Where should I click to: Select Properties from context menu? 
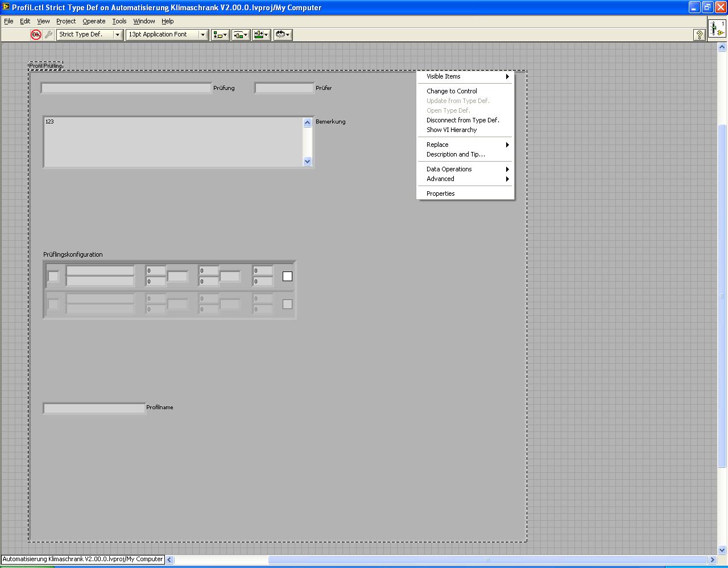click(x=466, y=194)
